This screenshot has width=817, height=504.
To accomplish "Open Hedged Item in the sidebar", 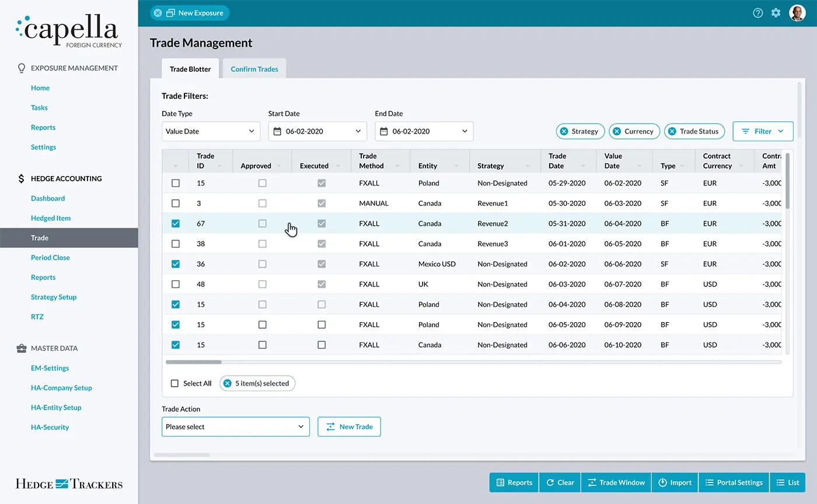I will coord(51,218).
